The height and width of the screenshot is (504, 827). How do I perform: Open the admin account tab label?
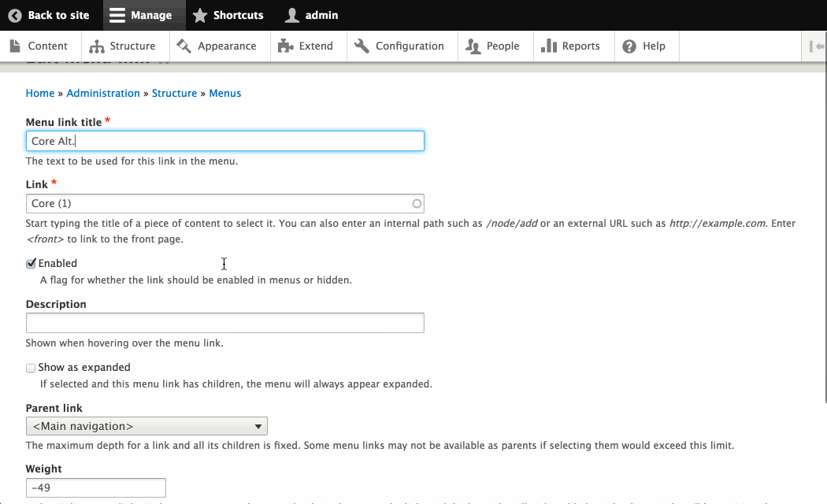pyautogui.click(x=321, y=15)
